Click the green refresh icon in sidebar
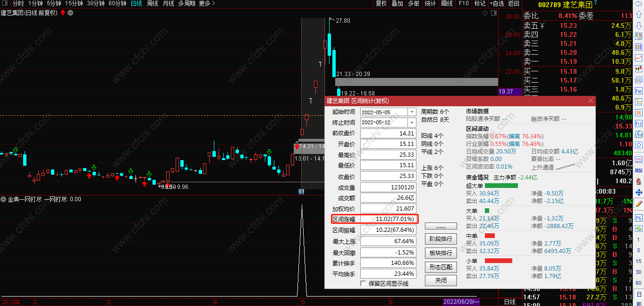Screen dimensions: 644x306 639,229
